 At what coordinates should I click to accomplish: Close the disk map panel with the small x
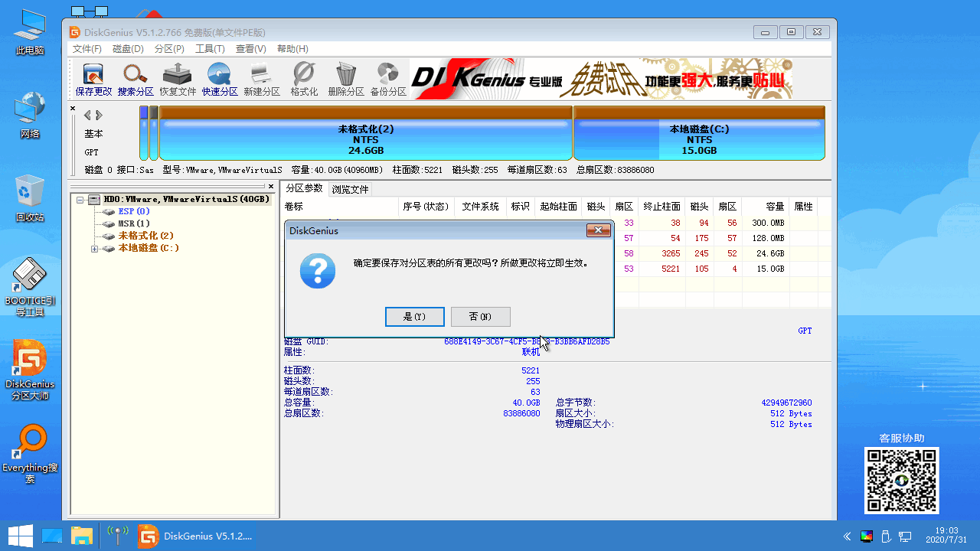click(73, 109)
